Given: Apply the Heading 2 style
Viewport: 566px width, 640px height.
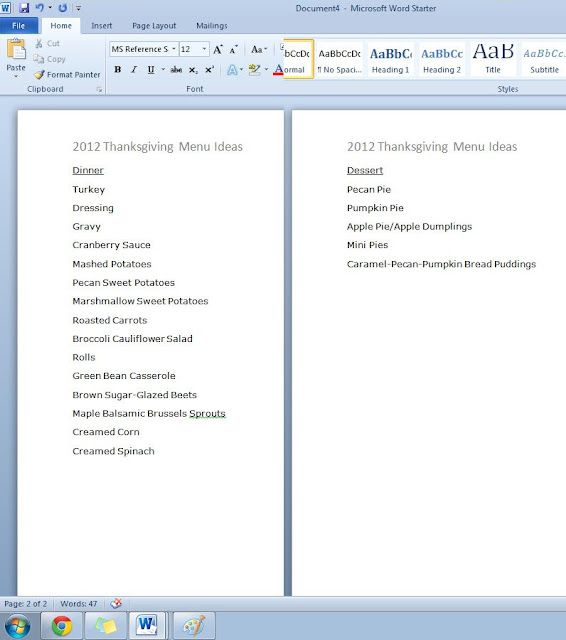Looking at the screenshot, I should coord(442,59).
